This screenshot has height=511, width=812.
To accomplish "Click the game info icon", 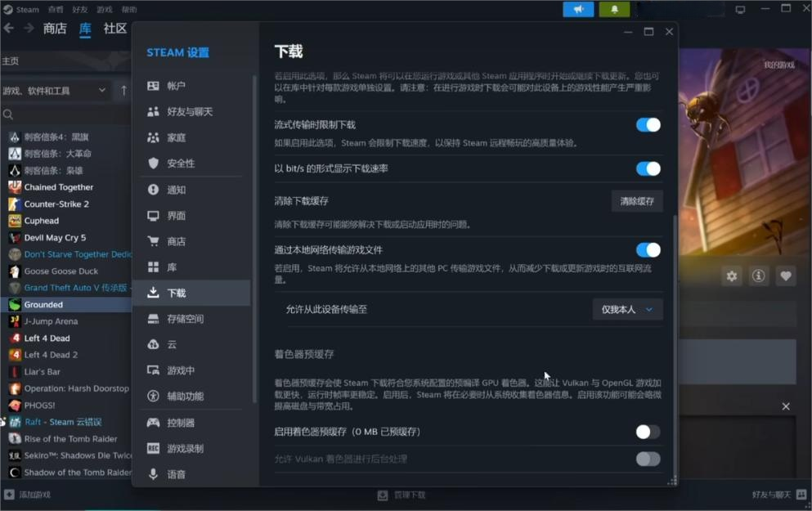I will [759, 276].
